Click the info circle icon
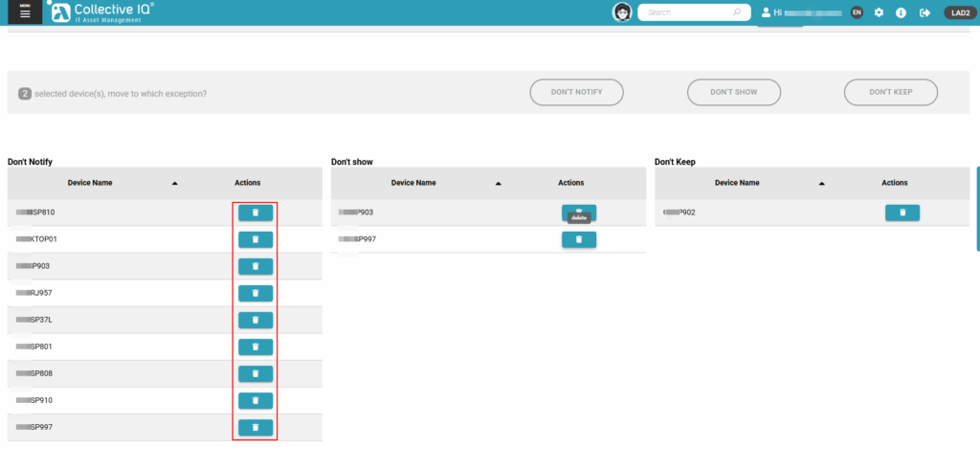 point(901,12)
